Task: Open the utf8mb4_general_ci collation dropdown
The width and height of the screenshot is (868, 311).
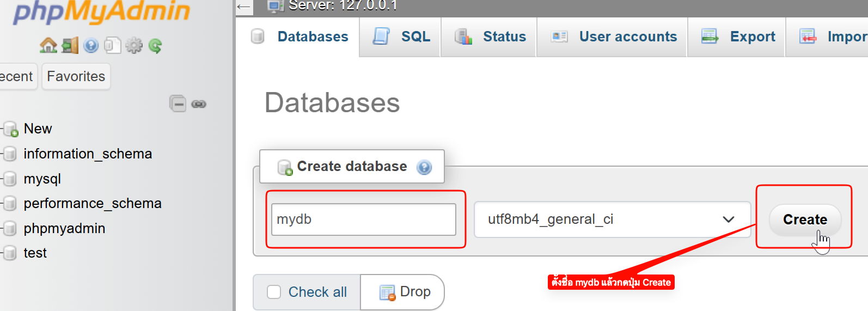Action: (x=612, y=219)
